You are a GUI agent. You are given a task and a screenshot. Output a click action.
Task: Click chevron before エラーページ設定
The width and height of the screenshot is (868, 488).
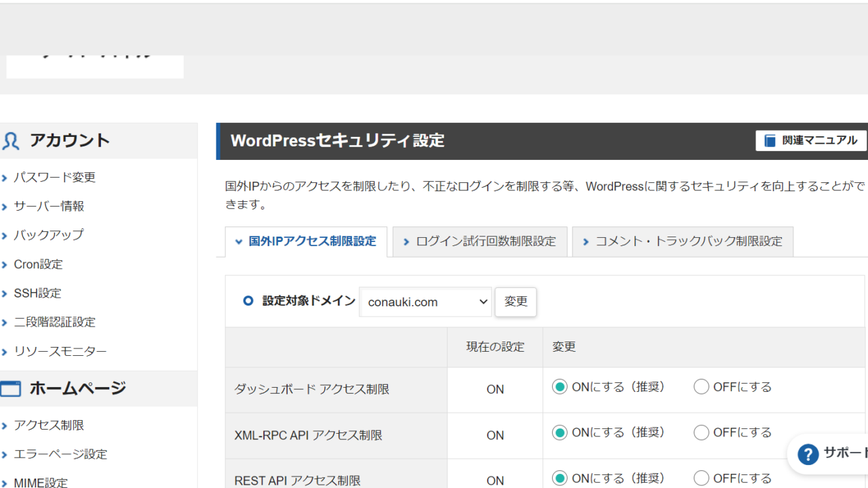[x=5, y=455]
